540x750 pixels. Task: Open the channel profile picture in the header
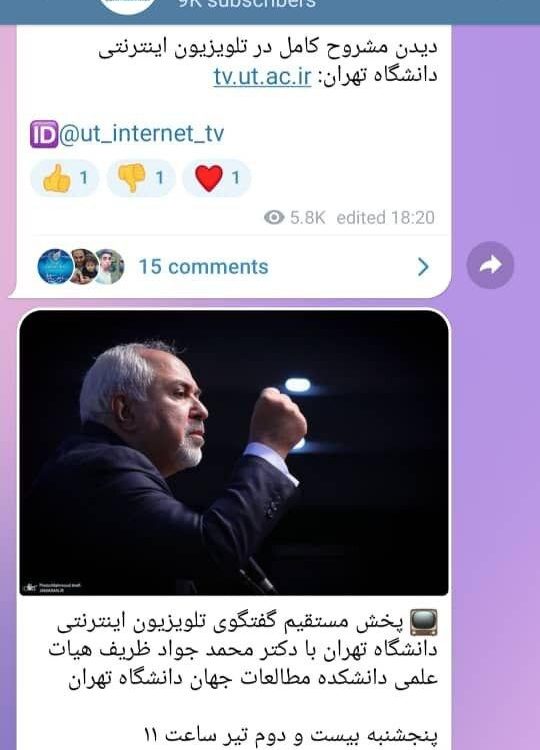click(128, 5)
